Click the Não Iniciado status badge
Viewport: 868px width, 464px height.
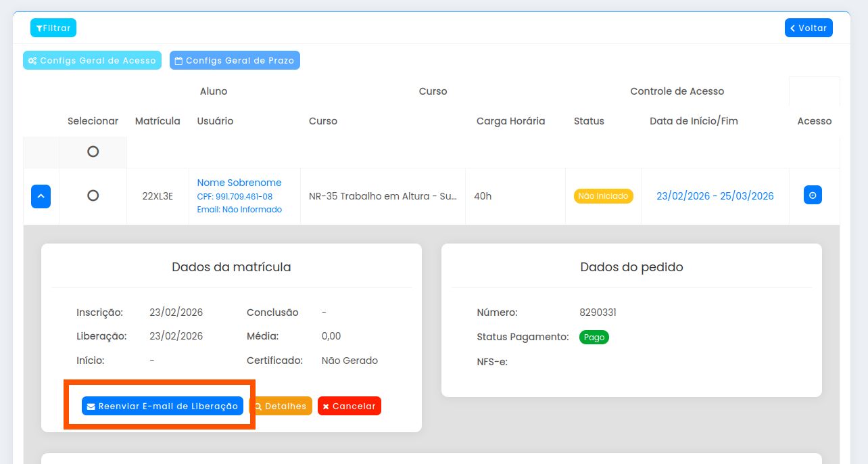(604, 196)
